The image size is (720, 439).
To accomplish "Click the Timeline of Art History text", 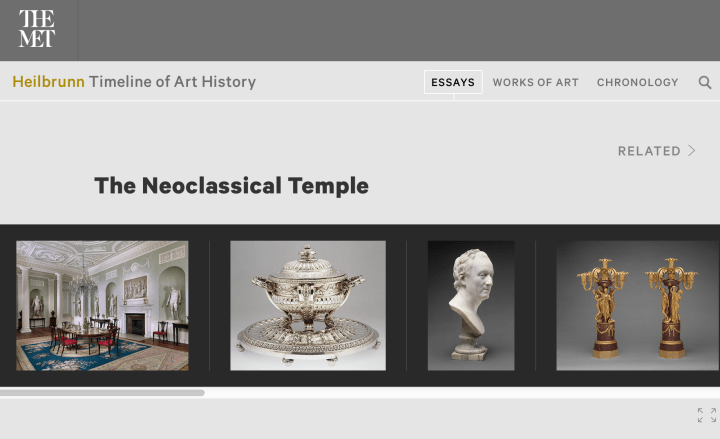I will (172, 82).
